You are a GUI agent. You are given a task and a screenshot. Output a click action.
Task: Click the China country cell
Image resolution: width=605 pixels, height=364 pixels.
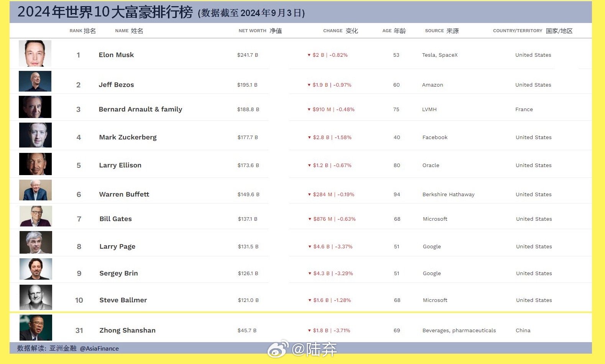point(523,331)
